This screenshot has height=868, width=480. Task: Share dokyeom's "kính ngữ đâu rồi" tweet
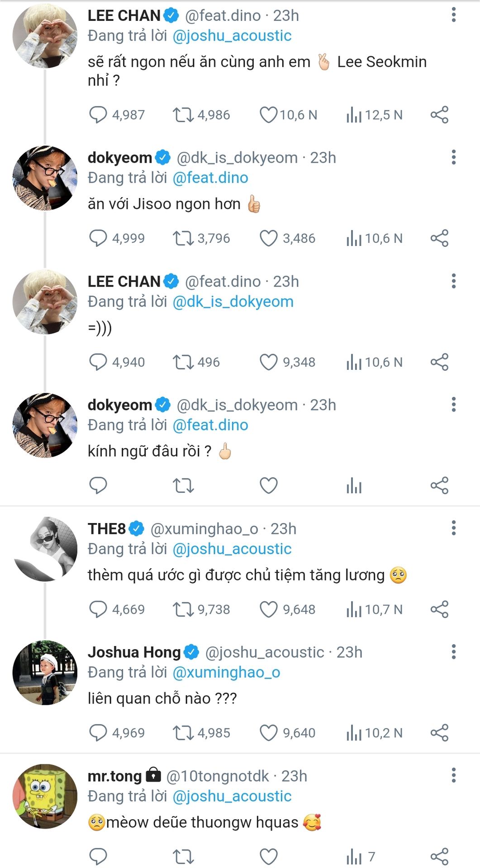439,486
